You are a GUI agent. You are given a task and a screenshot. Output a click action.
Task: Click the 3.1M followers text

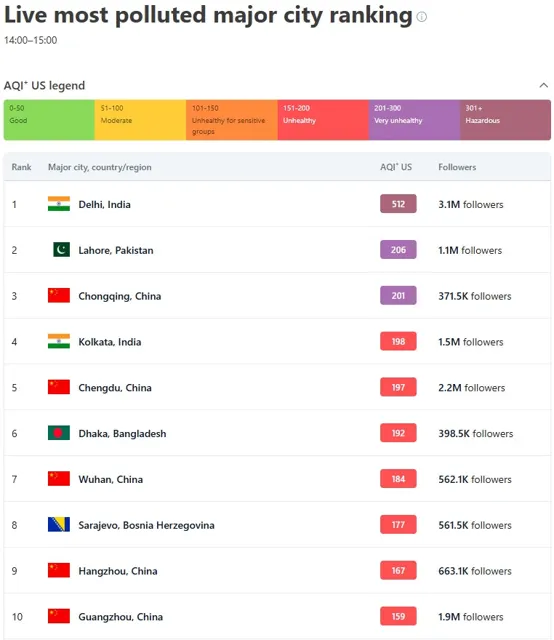pos(471,204)
